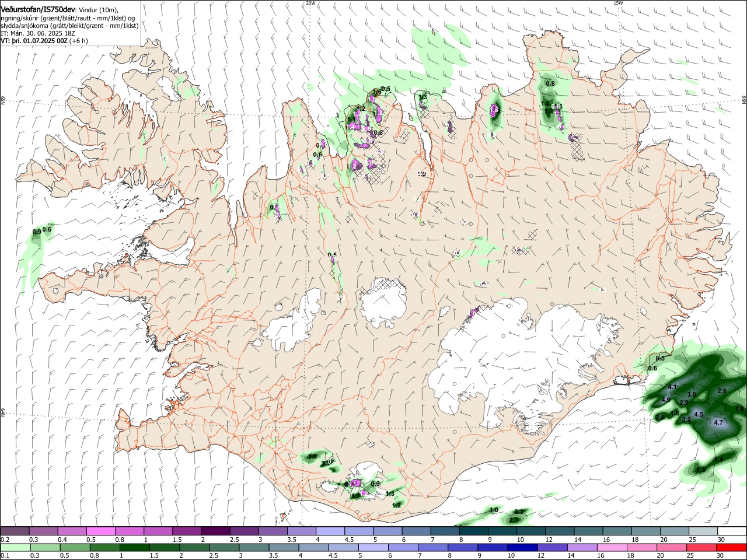
Task: Pick the white 30 swatch ending the upper legend
Action: 731,531
